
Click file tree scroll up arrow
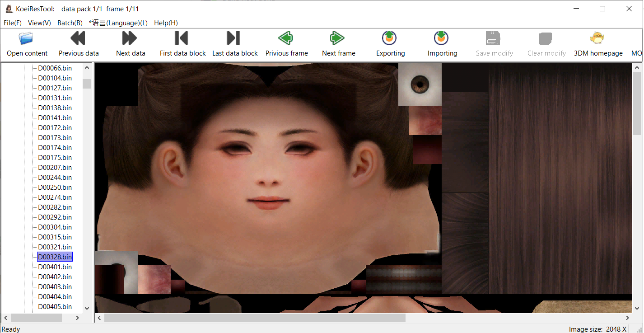coord(87,68)
